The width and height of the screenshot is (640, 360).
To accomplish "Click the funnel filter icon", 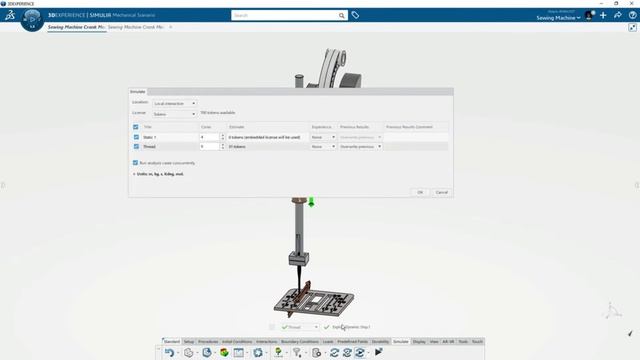I will coord(297,352).
